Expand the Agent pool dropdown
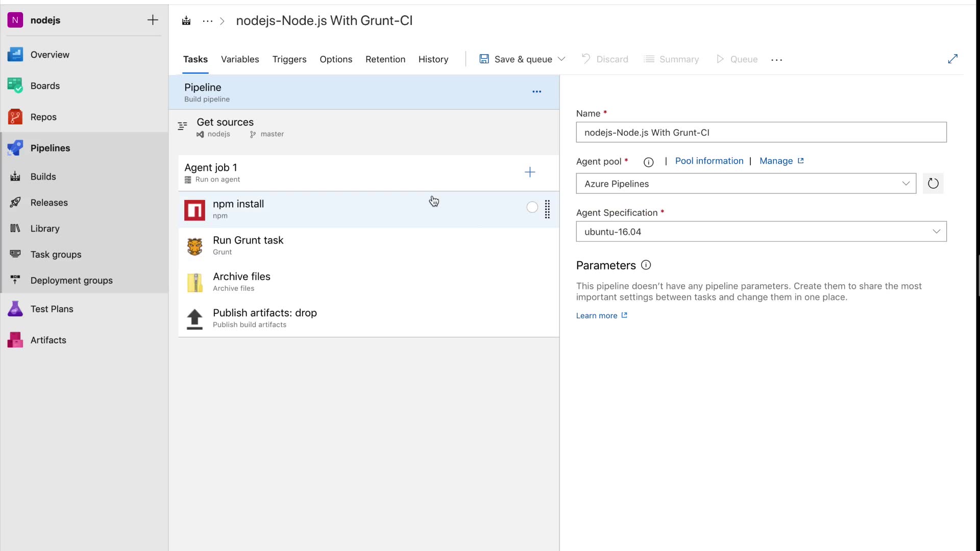 click(905, 184)
